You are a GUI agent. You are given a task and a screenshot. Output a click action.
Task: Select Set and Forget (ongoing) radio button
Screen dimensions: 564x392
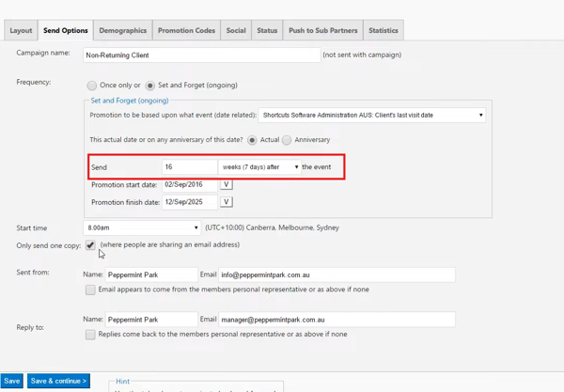click(150, 86)
